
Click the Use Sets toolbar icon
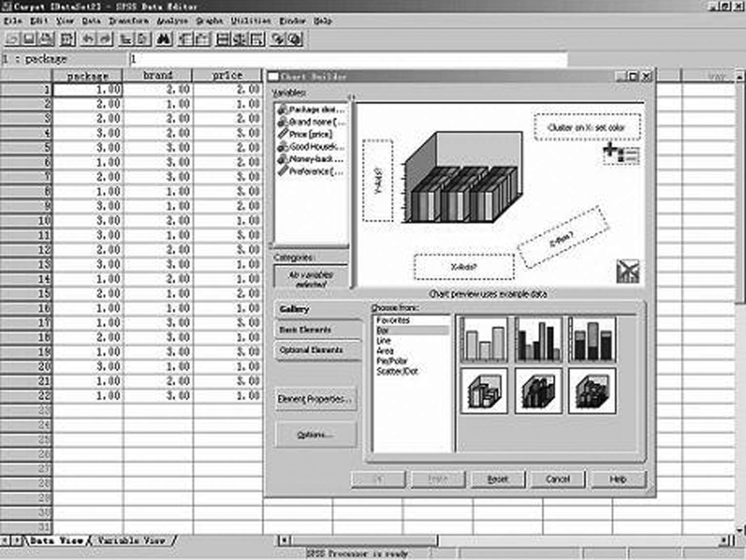pyautogui.click(x=295, y=39)
